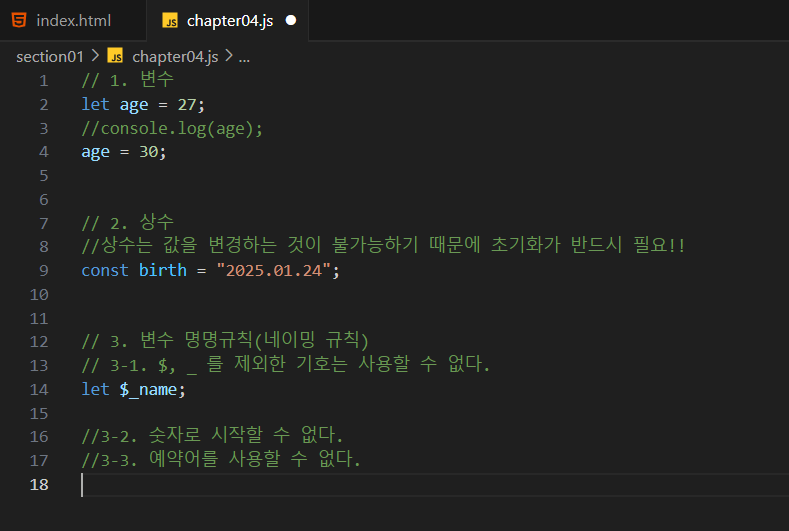Click the number 27 on line 2
The width and height of the screenshot is (789, 531).
coord(187,105)
